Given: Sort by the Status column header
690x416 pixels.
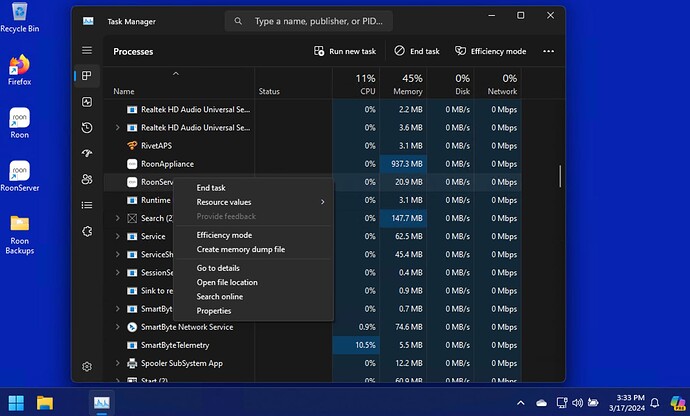Looking at the screenshot, I should pyautogui.click(x=294, y=84).
